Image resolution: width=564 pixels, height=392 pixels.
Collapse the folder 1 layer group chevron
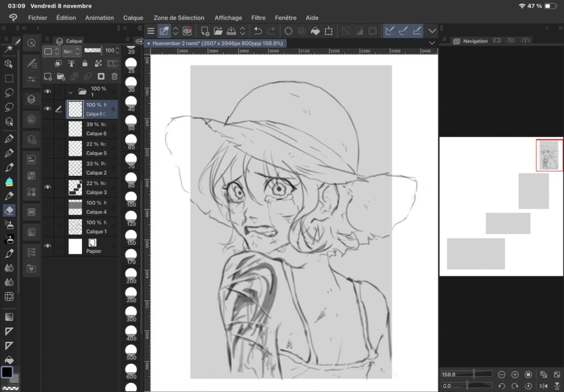tap(70, 92)
